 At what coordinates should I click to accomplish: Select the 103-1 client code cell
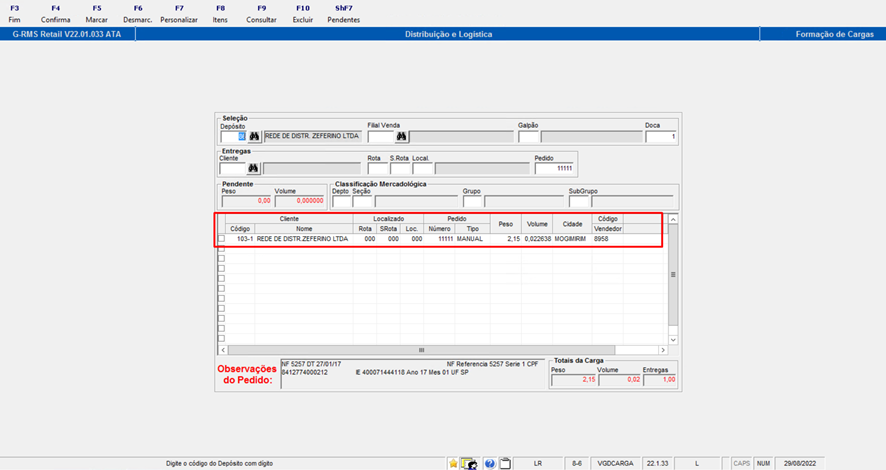click(240, 239)
